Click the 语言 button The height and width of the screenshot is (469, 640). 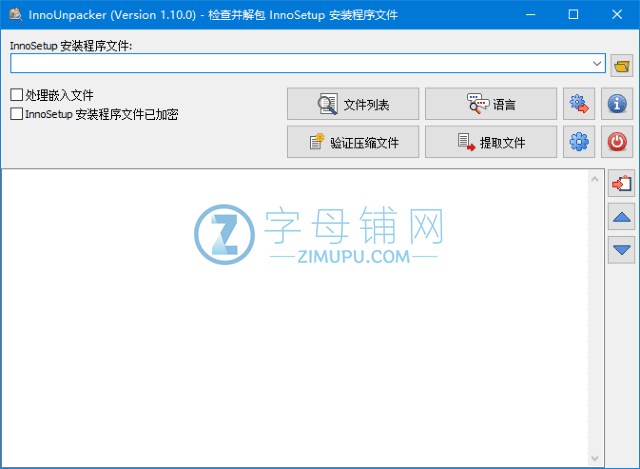(x=491, y=104)
